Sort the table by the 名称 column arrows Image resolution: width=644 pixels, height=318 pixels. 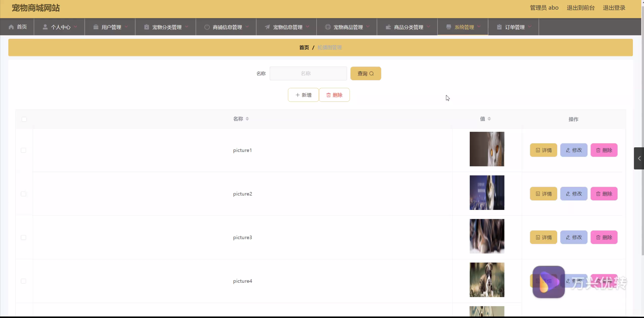(x=247, y=119)
